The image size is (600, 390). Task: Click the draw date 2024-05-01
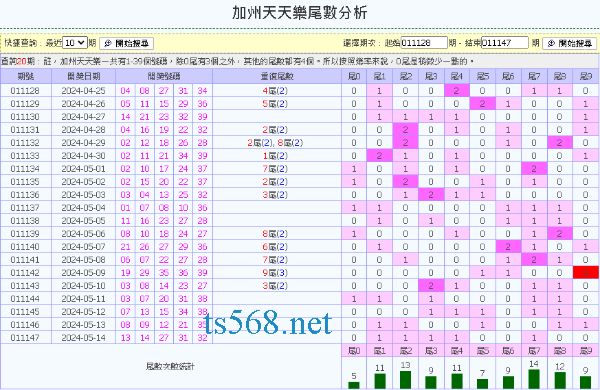[83, 169]
